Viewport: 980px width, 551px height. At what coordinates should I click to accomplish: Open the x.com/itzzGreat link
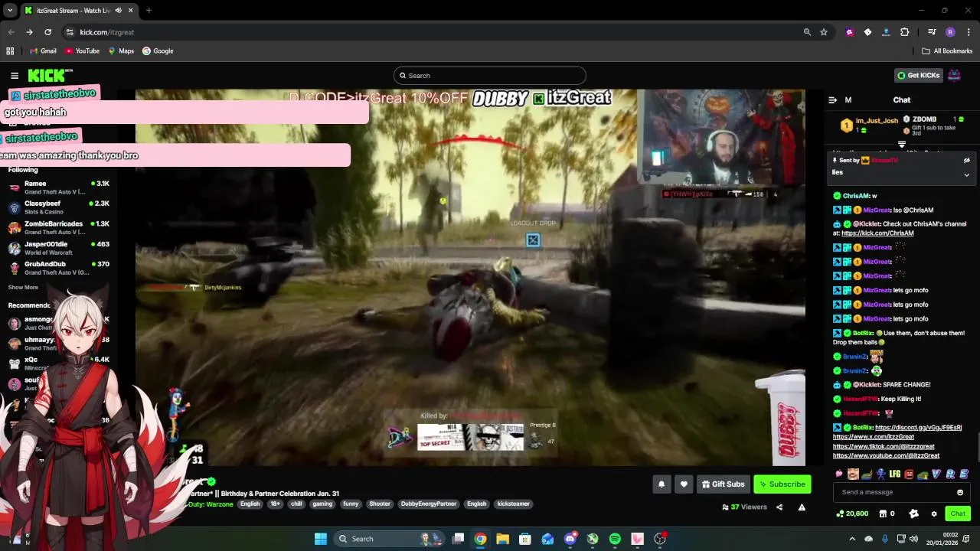[874, 437]
